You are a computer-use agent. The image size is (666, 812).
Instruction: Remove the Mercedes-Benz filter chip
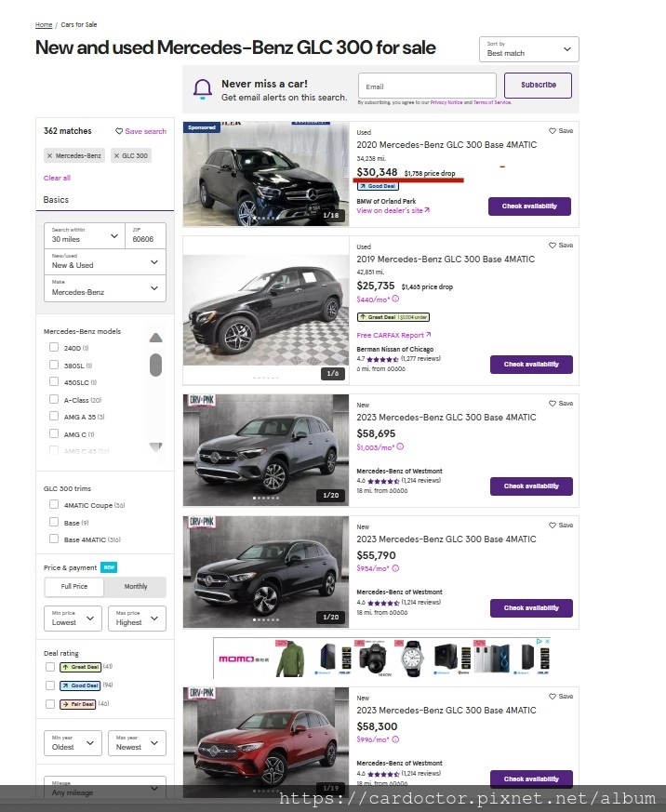point(49,156)
